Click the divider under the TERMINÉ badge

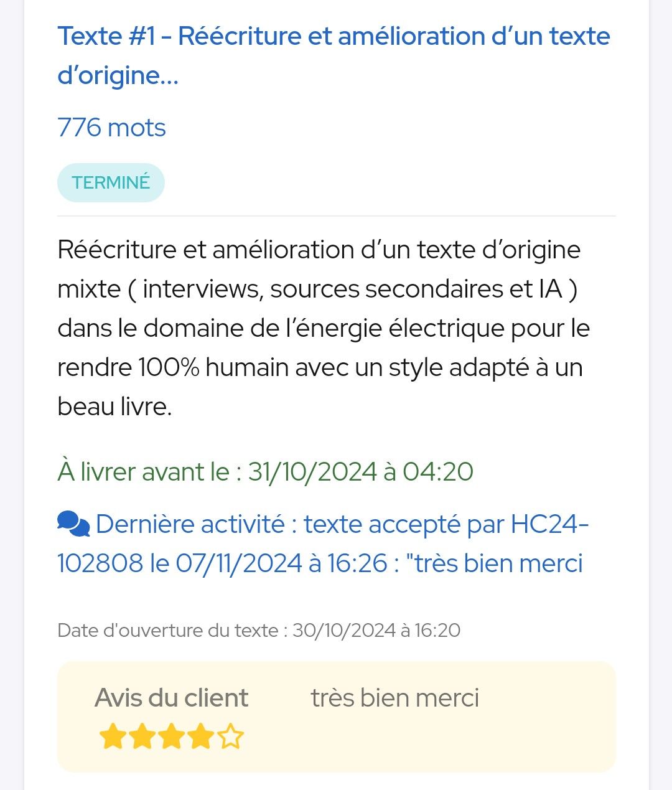click(x=337, y=216)
